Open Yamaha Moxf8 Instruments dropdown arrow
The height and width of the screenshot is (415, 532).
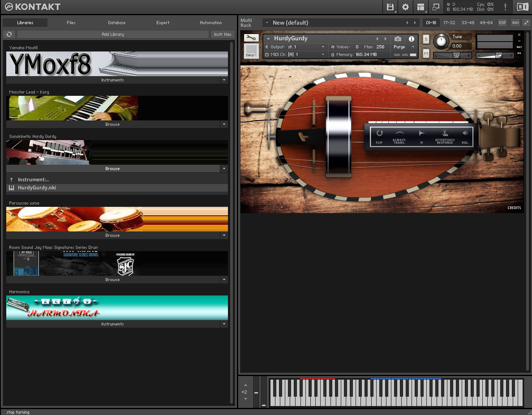click(x=224, y=80)
